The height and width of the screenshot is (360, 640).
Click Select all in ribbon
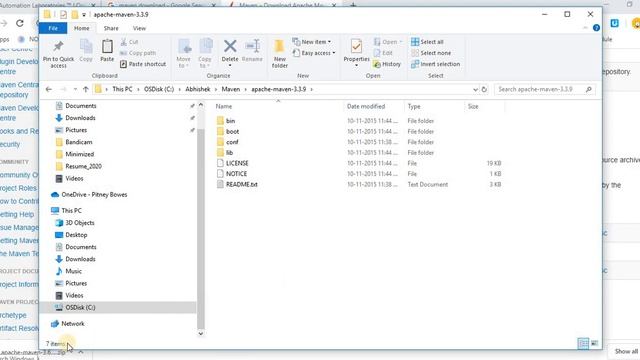(x=427, y=42)
